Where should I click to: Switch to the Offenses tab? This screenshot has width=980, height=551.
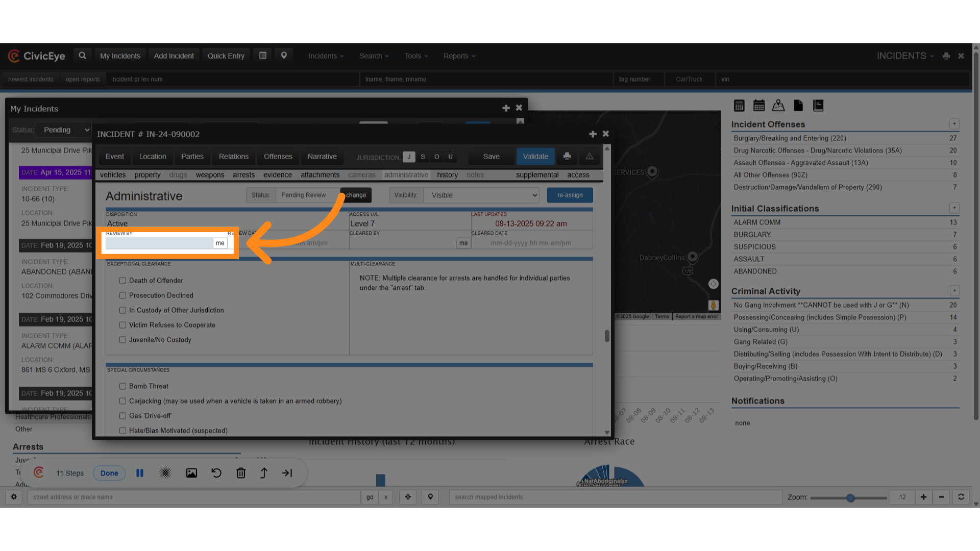(x=278, y=157)
